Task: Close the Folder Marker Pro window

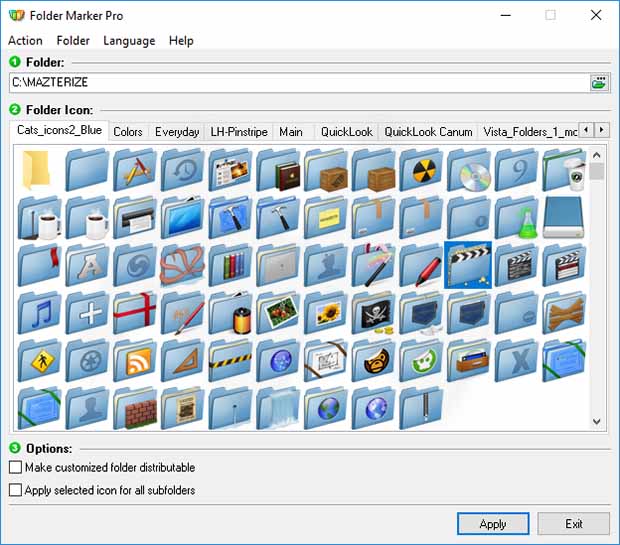Action: (x=596, y=15)
